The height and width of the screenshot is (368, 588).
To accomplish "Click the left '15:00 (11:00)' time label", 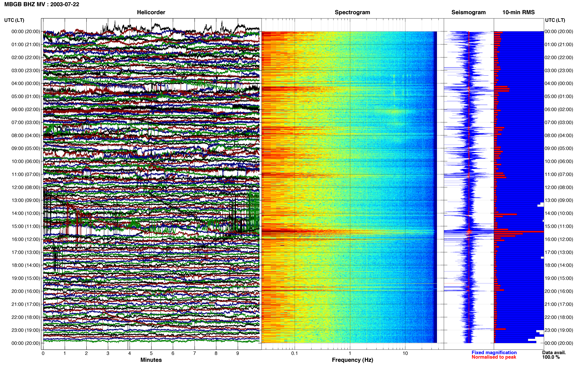I will point(26,226).
